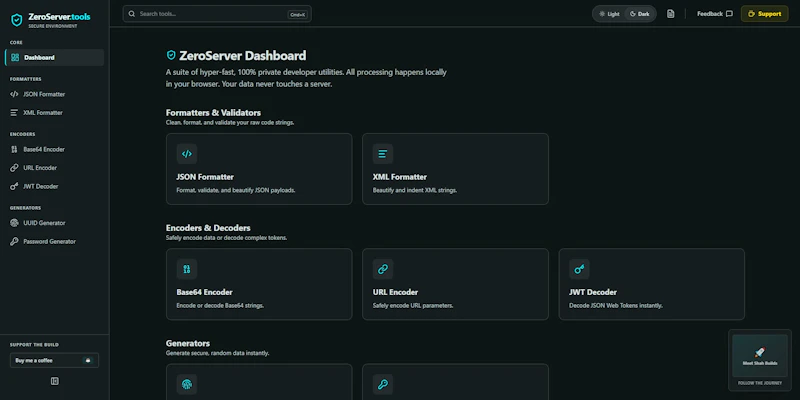Open Dashboard from the sidebar

coord(55,58)
